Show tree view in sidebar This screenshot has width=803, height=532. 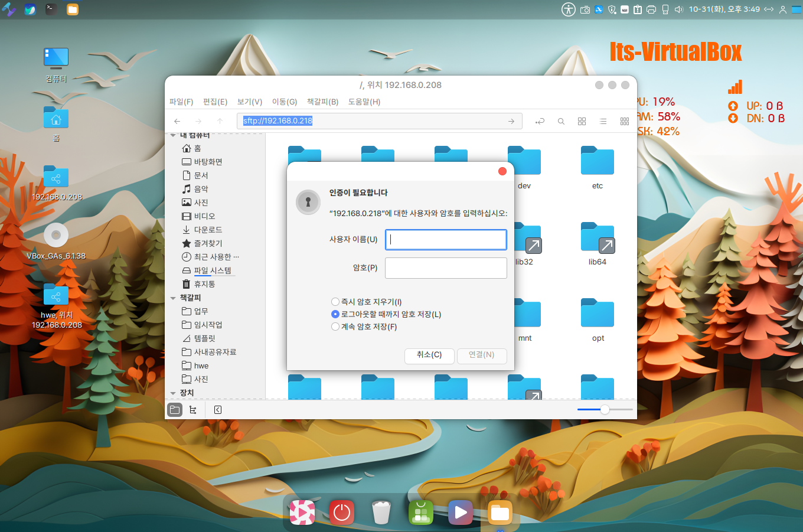193,410
